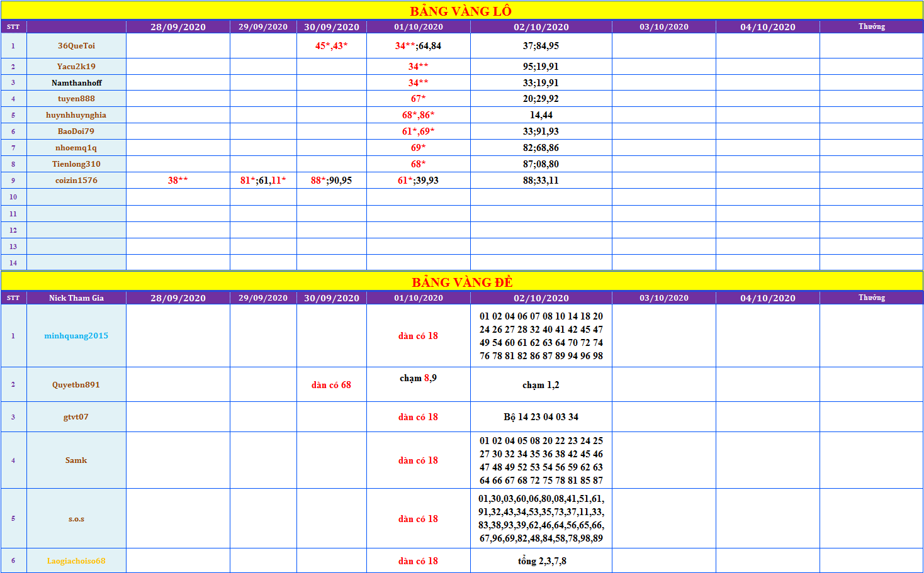Click the 28/09/2020 header in Lô table
This screenshot has height=573, width=924.
pos(178,26)
